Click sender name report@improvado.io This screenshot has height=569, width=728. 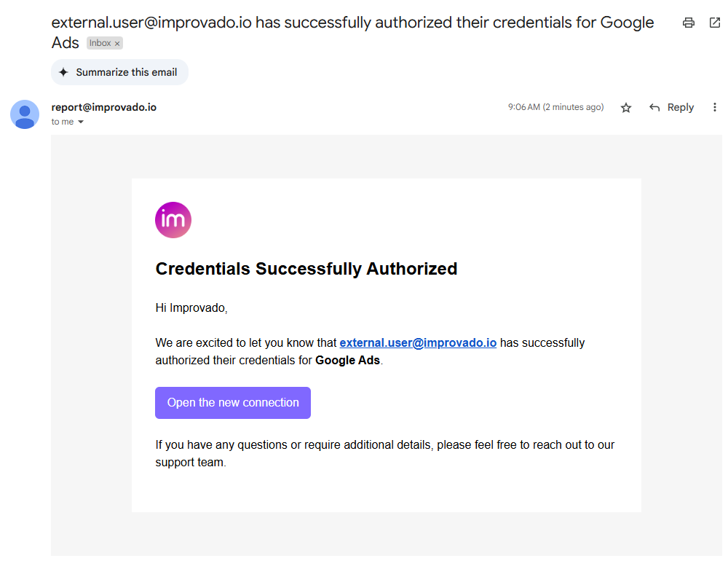103,107
